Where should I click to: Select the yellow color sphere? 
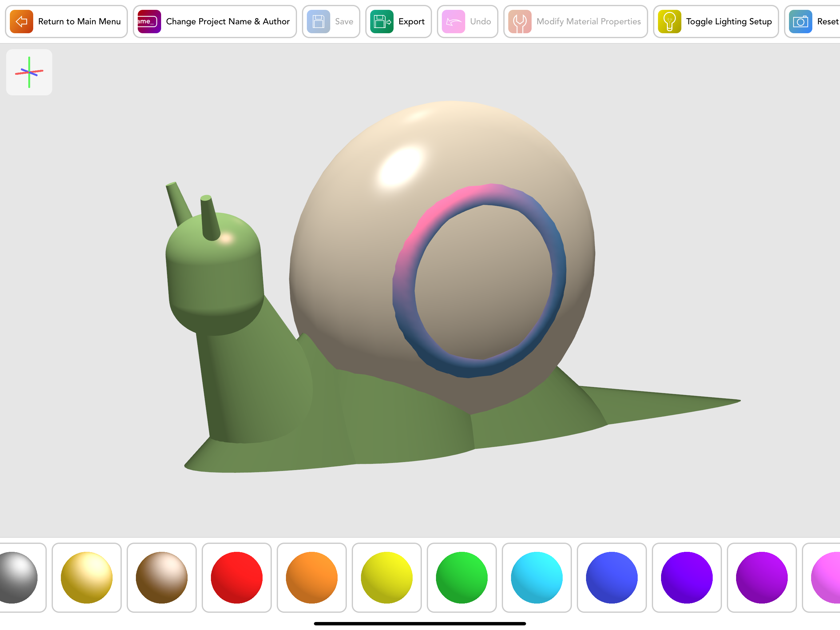click(386, 578)
